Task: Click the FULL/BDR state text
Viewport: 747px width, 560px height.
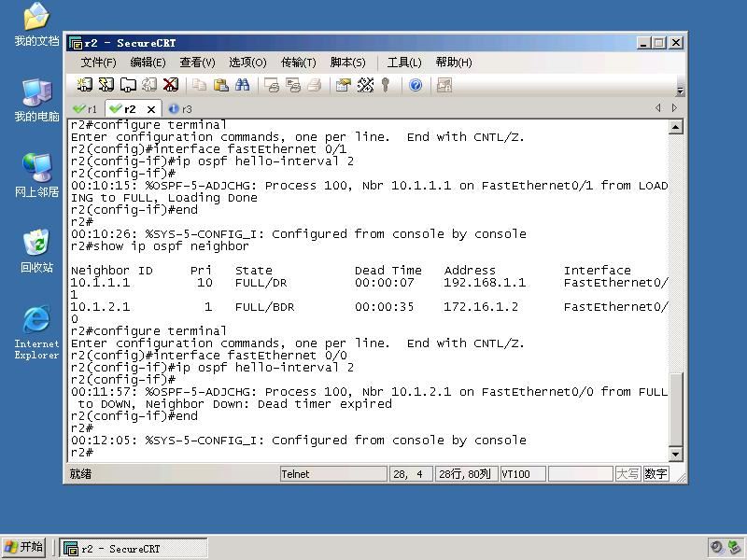Action: pyautogui.click(x=264, y=307)
